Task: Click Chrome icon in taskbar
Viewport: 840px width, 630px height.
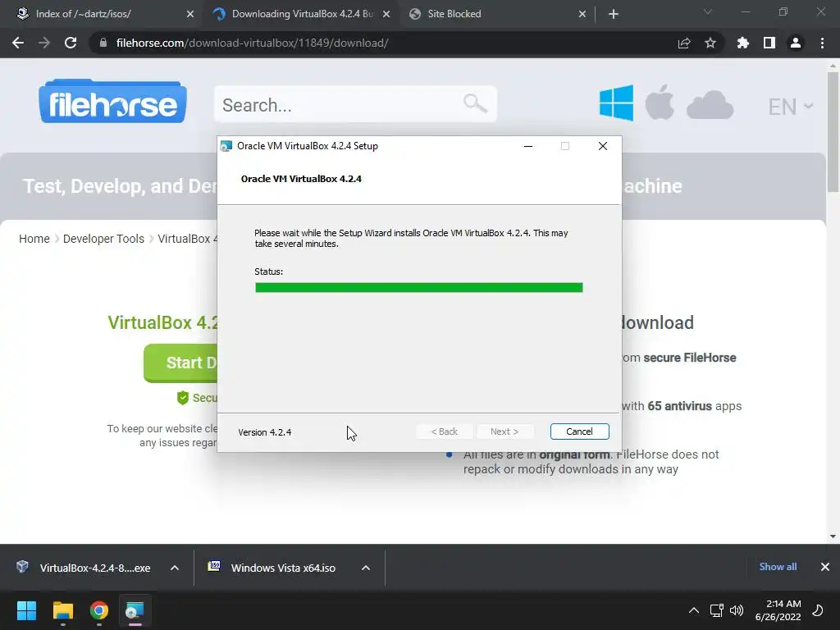Action: tap(99, 610)
